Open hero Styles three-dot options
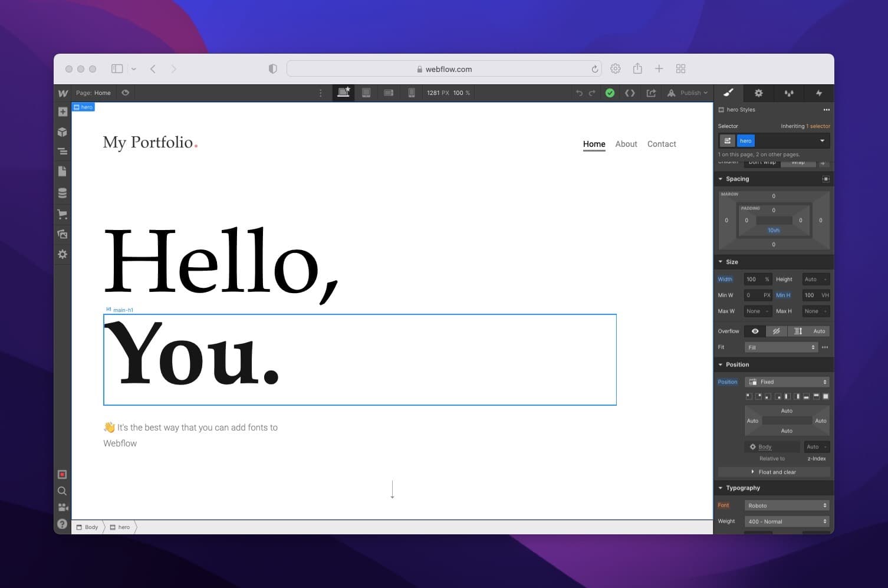This screenshot has width=888, height=588. pos(827,110)
